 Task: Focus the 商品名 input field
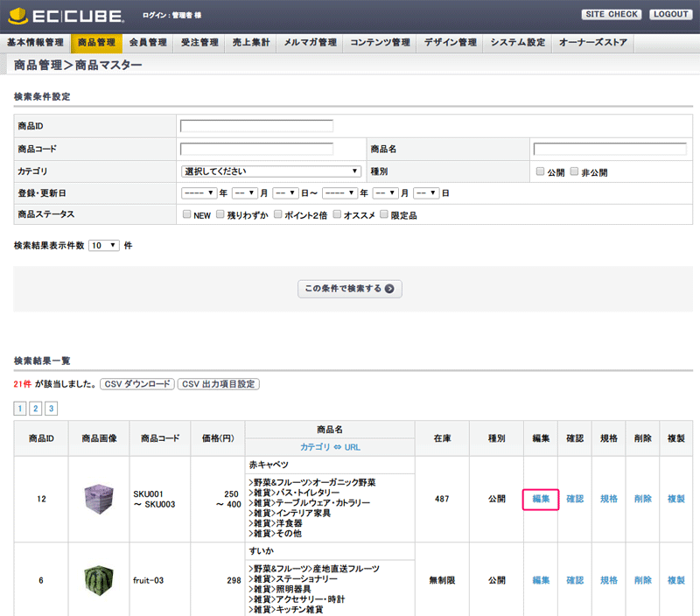pyautogui.click(x=612, y=149)
